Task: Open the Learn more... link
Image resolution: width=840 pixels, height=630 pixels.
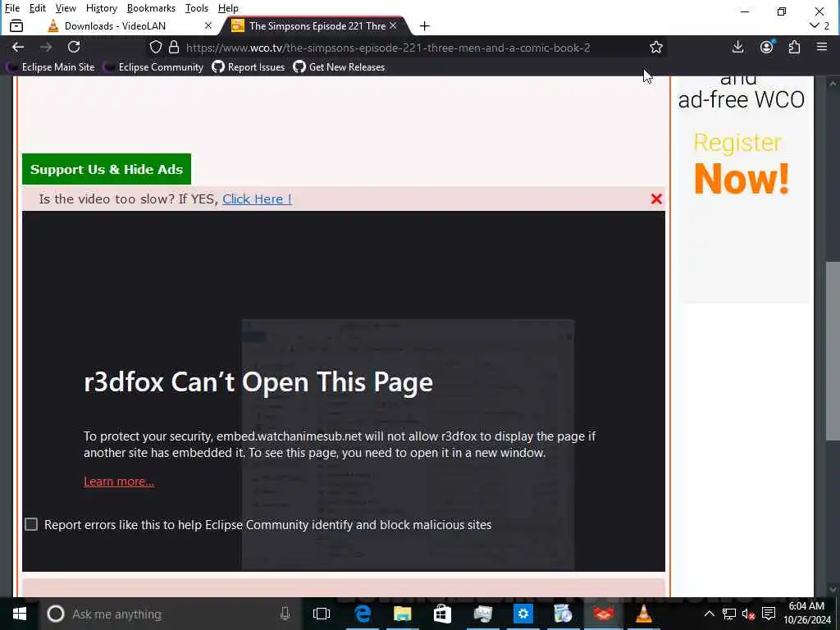Action: (119, 481)
